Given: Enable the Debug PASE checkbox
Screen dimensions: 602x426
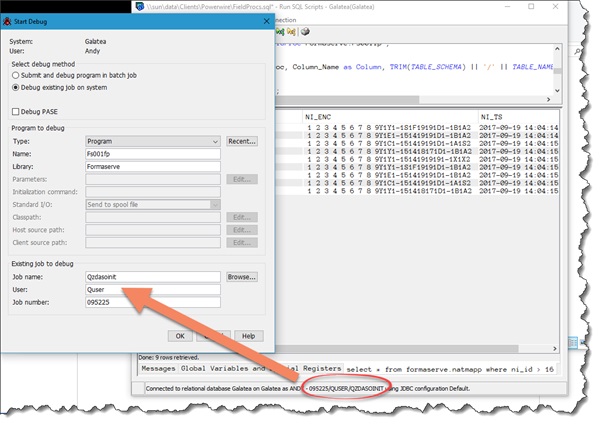Looking at the screenshot, I should click(17, 111).
